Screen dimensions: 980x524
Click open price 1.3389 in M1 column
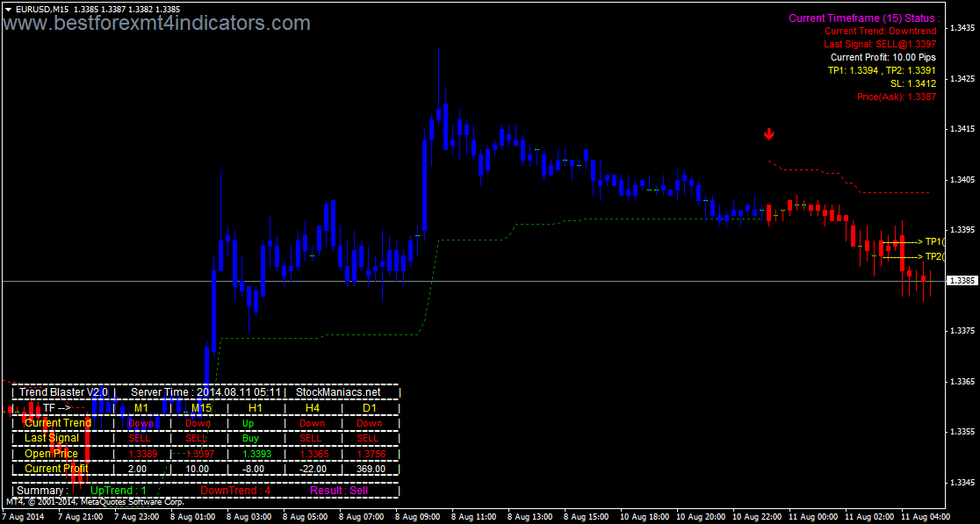point(143,454)
